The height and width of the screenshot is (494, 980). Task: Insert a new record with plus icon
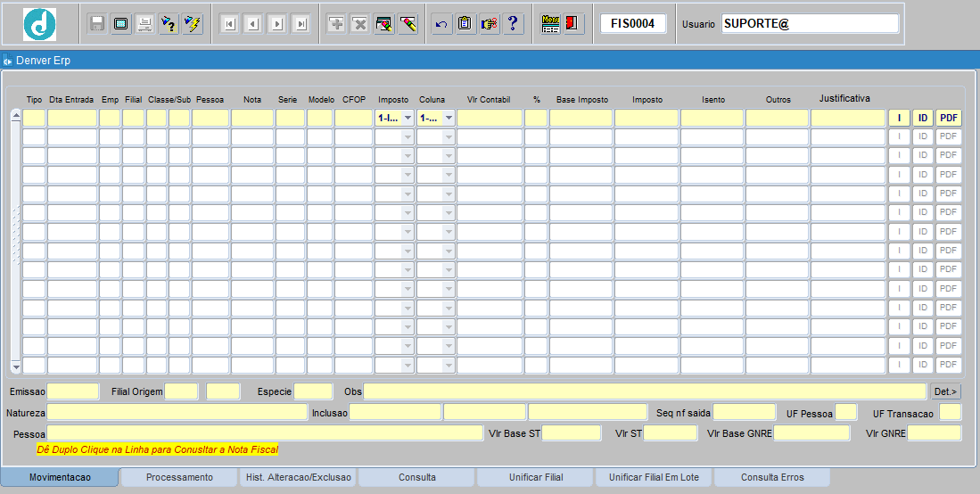tap(336, 24)
